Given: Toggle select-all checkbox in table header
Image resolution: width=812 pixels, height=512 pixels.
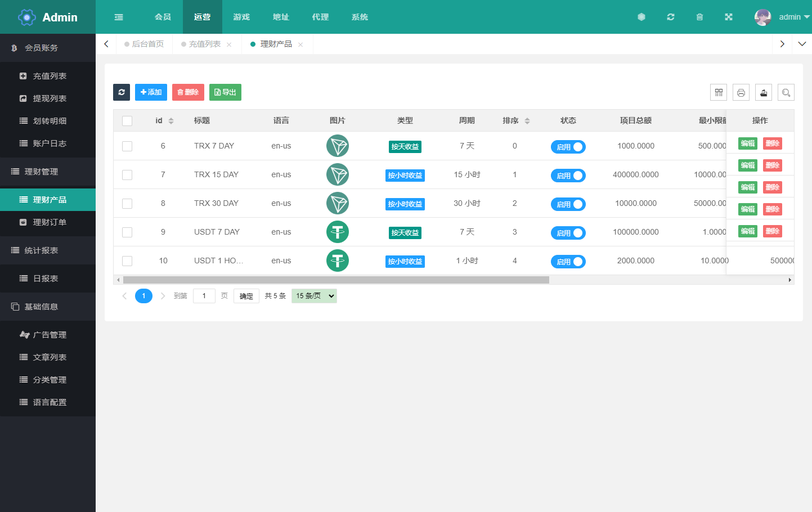Looking at the screenshot, I should point(127,121).
